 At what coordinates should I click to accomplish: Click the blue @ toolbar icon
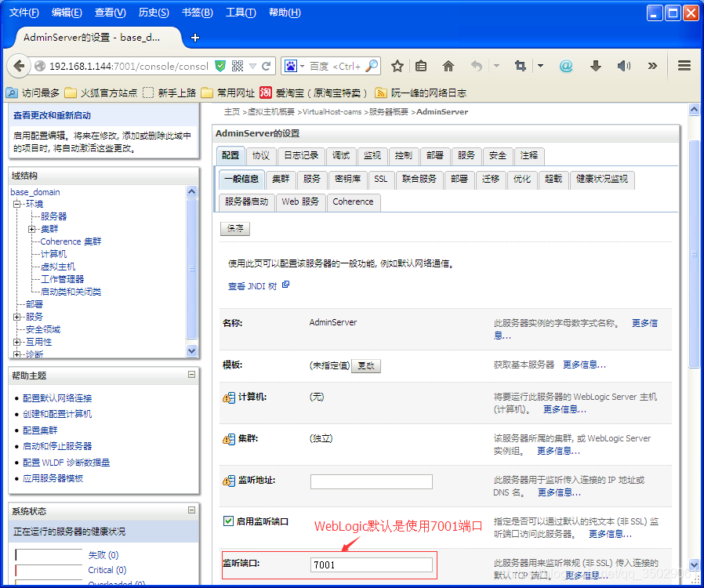pyautogui.click(x=566, y=67)
